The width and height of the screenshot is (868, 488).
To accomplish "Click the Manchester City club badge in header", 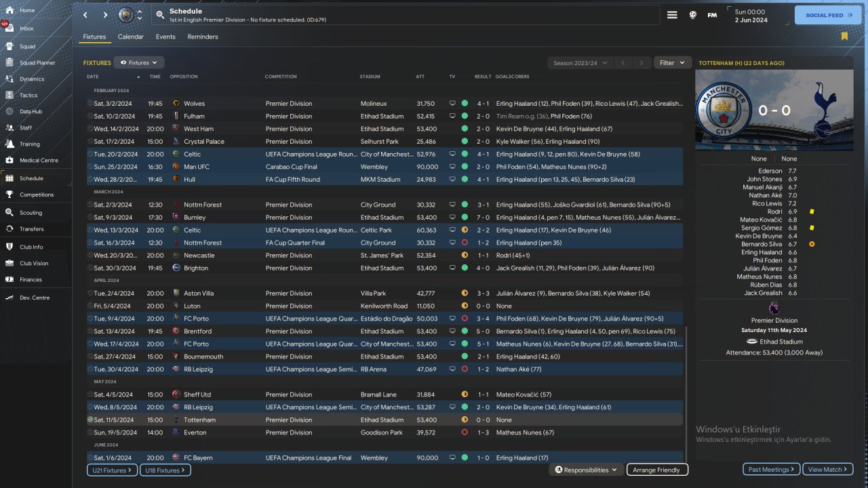I will click(x=126, y=15).
